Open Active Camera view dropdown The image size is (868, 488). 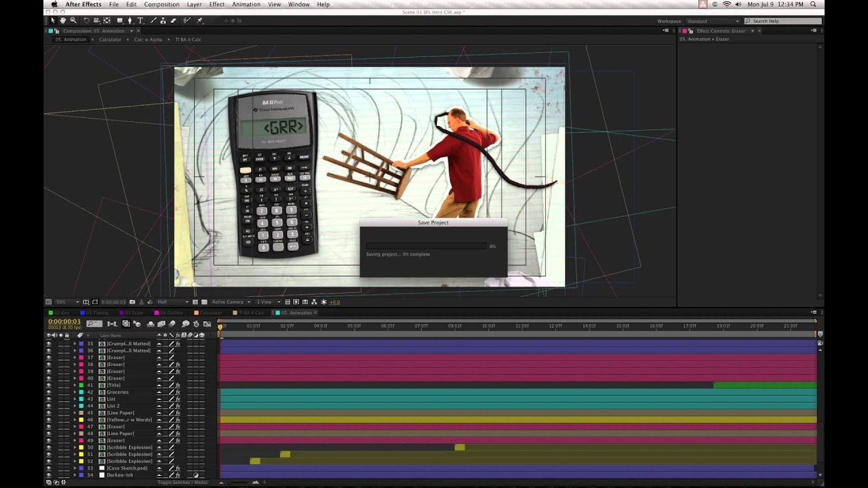tap(231, 302)
